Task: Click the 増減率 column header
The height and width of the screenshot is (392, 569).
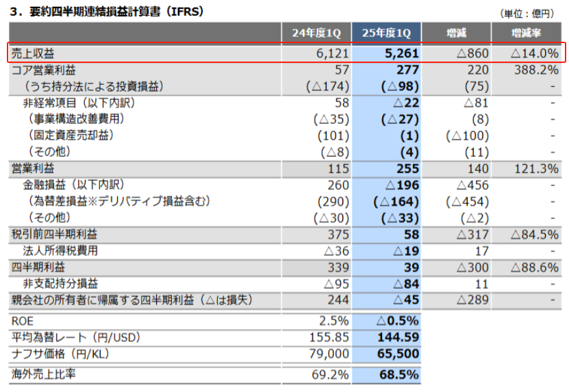Action: pyautogui.click(x=526, y=33)
